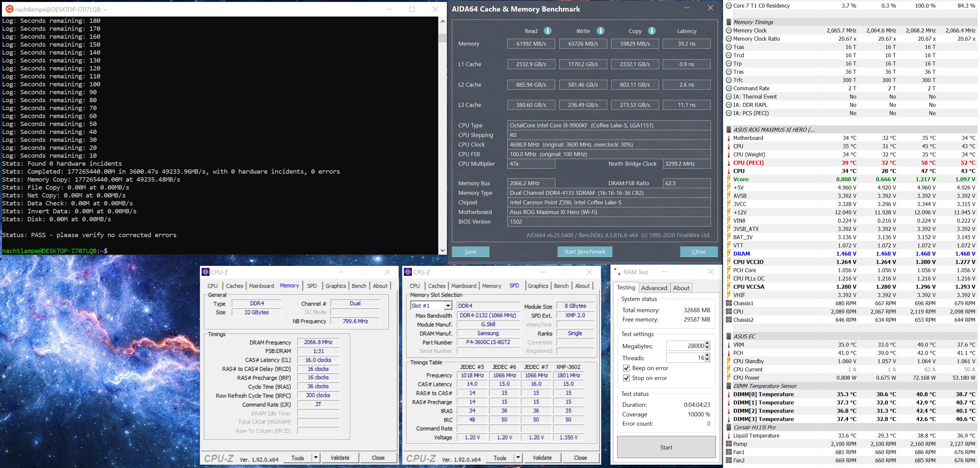This screenshot has width=980, height=468.
Task: Click the Megabytes input field
Action: [x=686, y=346]
